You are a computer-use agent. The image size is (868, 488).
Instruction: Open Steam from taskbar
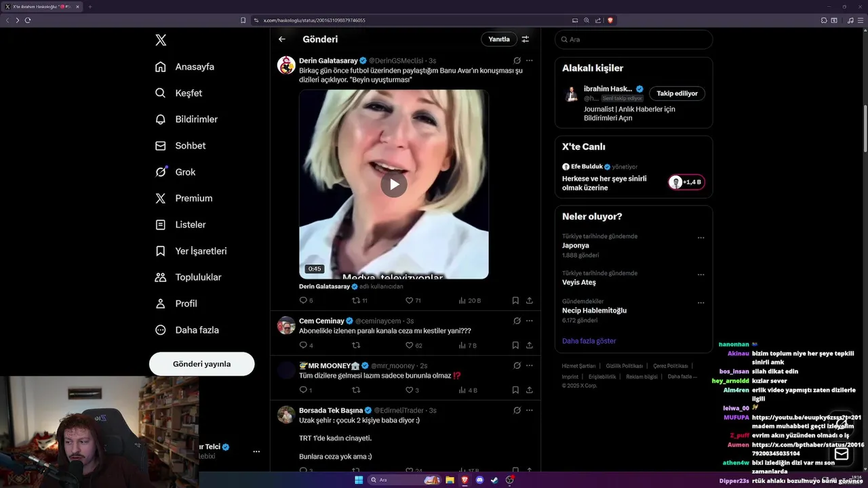point(494,480)
